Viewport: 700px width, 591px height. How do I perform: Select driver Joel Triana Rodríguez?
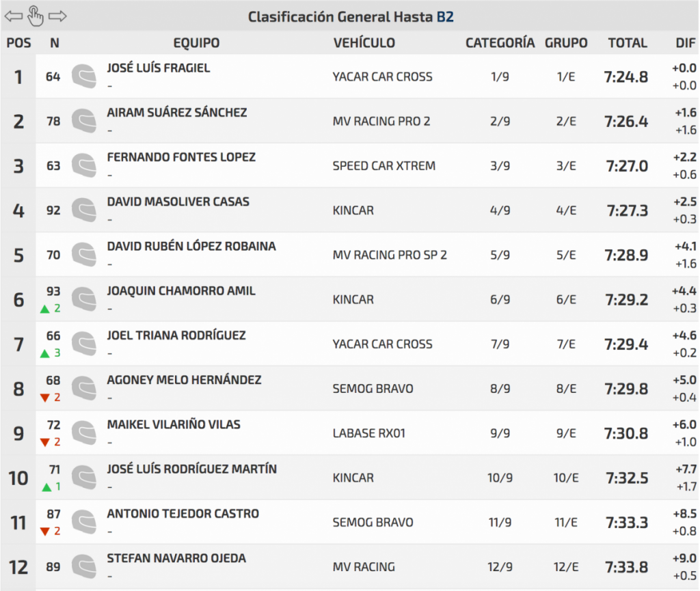click(x=176, y=335)
